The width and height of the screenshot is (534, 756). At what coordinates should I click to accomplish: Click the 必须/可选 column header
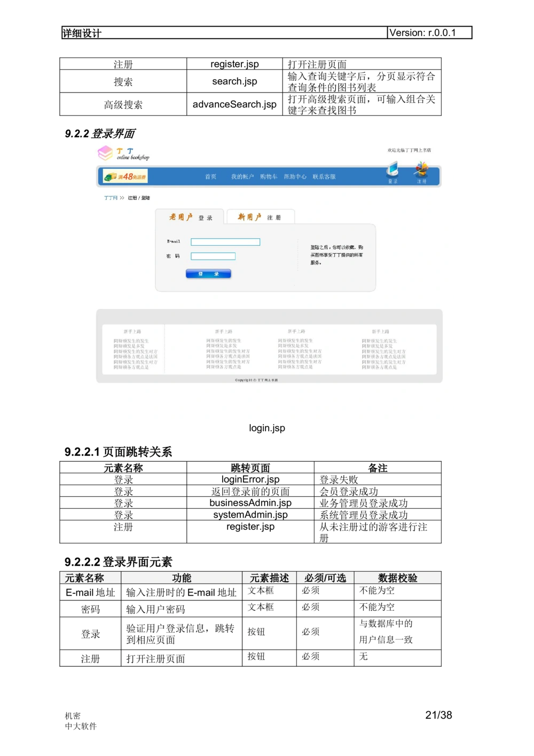(x=325, y=578)
